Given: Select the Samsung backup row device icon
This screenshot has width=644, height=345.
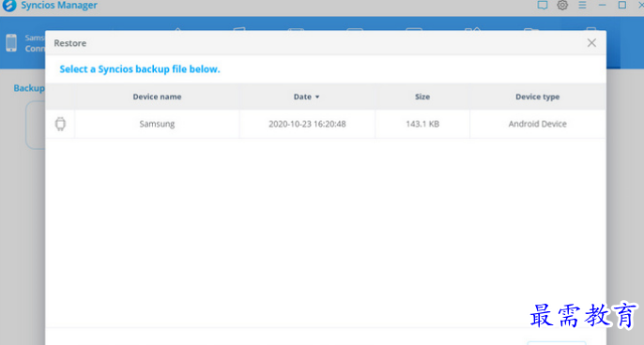Looking at the screenshot, I should click(60, 124).
